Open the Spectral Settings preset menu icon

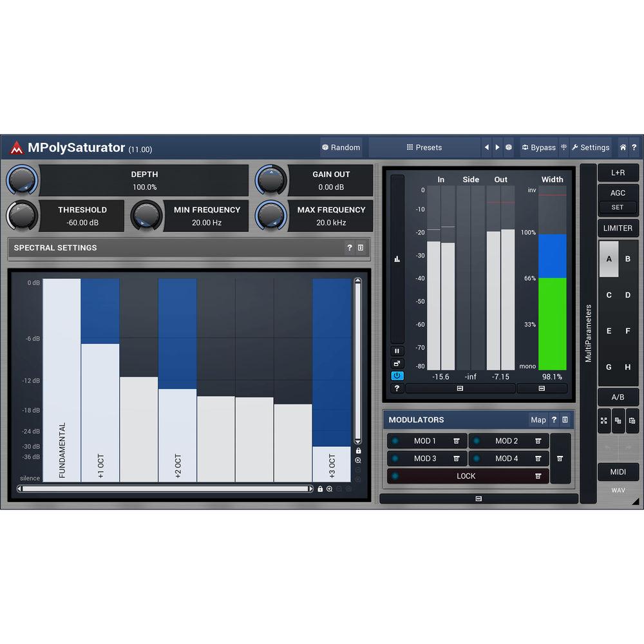coord(361,248)
